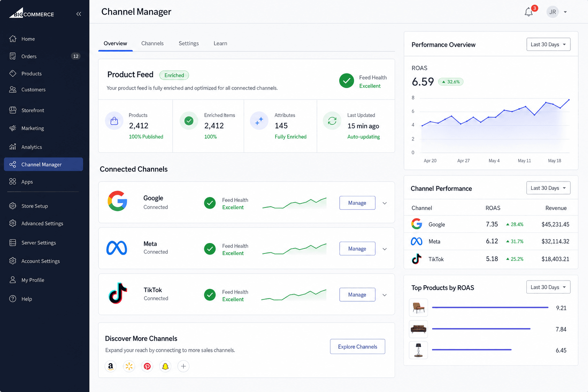
Task: Click the Amazon channel icon
Action: [111, 366]
